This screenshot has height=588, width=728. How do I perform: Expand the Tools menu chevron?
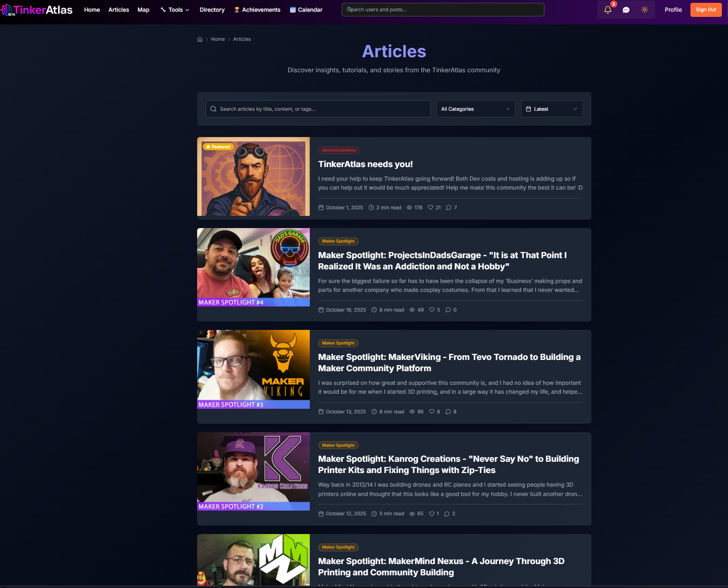(x=187, y=9)
